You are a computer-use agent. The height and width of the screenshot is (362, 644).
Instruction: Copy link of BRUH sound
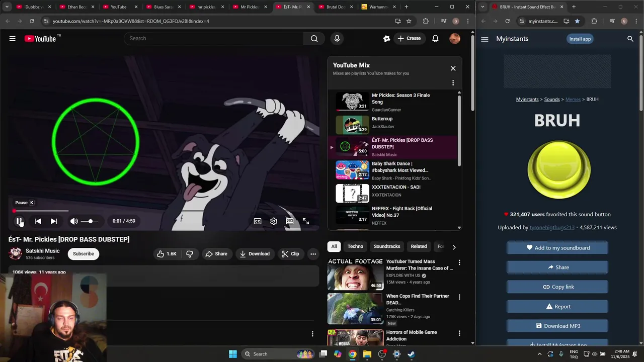557,287
